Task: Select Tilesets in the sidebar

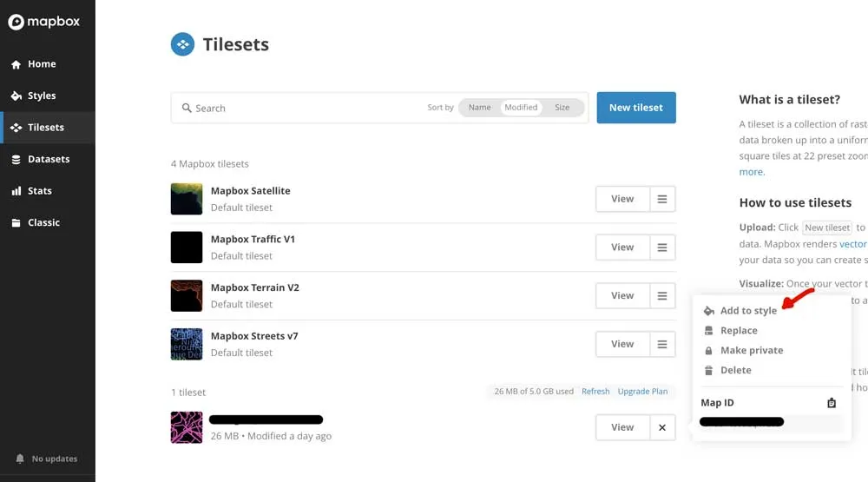Action: pyautogui.click(x=48, y=128)
